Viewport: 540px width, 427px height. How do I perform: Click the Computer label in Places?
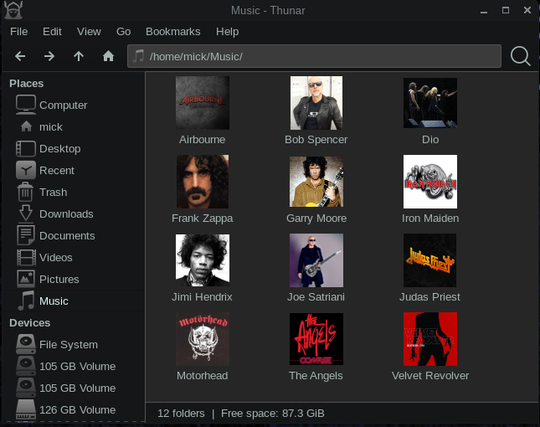[x=63, y=105]
